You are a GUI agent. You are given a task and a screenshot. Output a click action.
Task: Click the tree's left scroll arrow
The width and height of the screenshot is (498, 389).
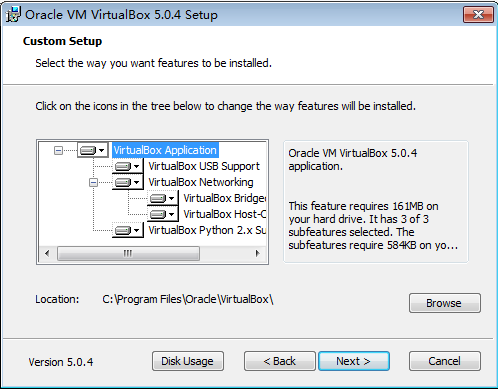[47, 253]
